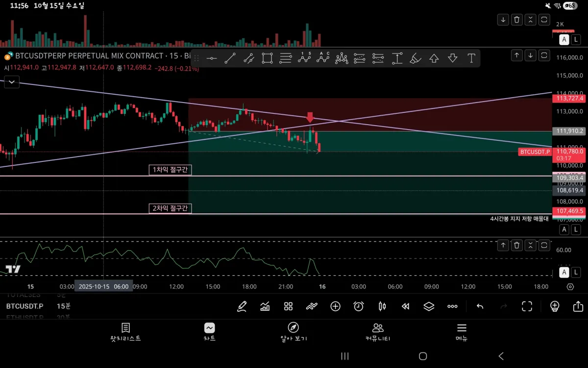Open the 알아 보기 tab

point(294,332)
